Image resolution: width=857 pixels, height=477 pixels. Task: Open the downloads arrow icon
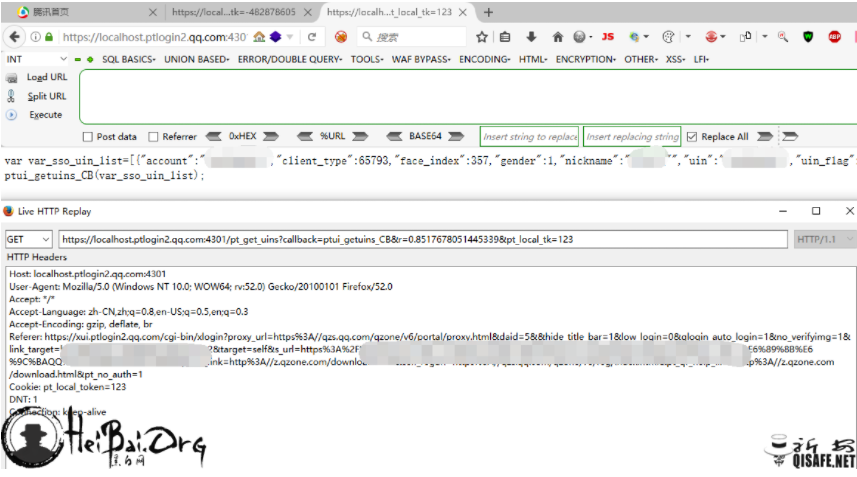[531, 37]
